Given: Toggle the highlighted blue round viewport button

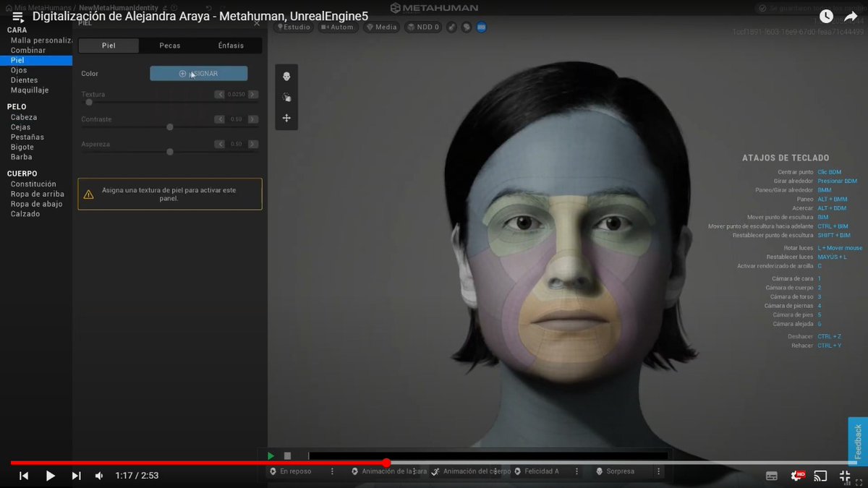Looking at the screenshot, I should coord(481,27).
